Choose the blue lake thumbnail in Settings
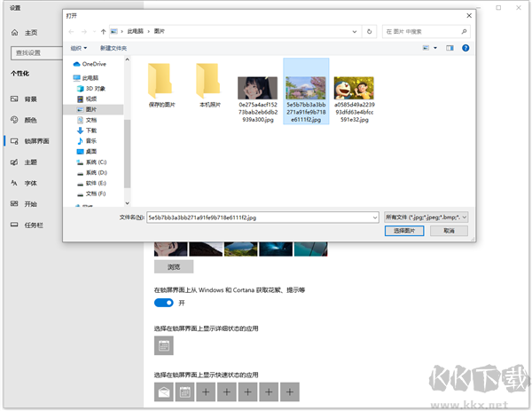This screenshot has width=532, height=411. pyautogui.click(x=240, y=249)
